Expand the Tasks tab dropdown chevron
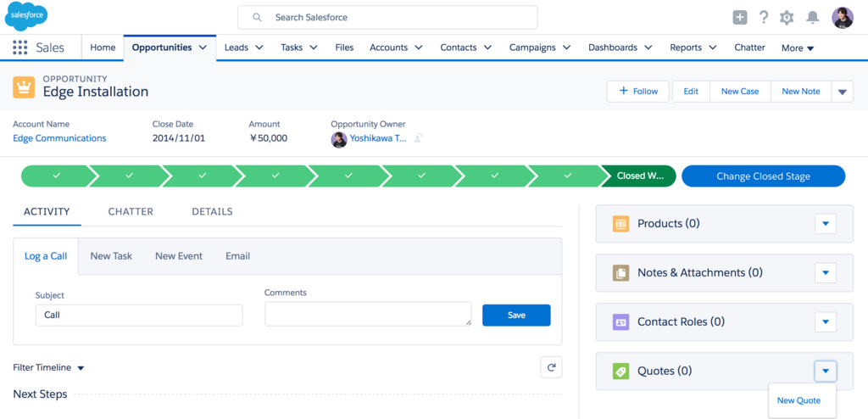The height and width of the screenshot is (419, 868). pos(314,47)
